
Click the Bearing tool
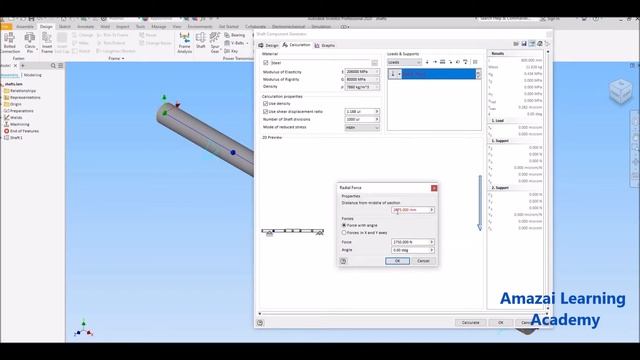tap(235, 35)
